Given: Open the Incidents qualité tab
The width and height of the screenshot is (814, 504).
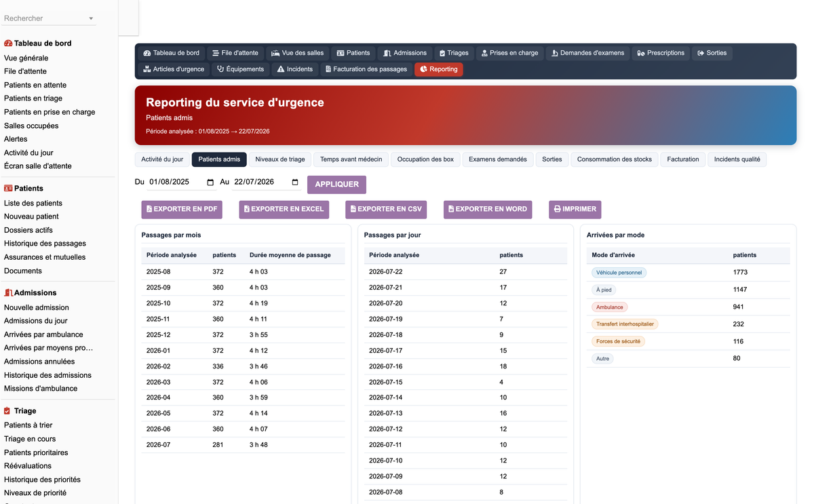Looking at the screenshot, I should (737, 159).
